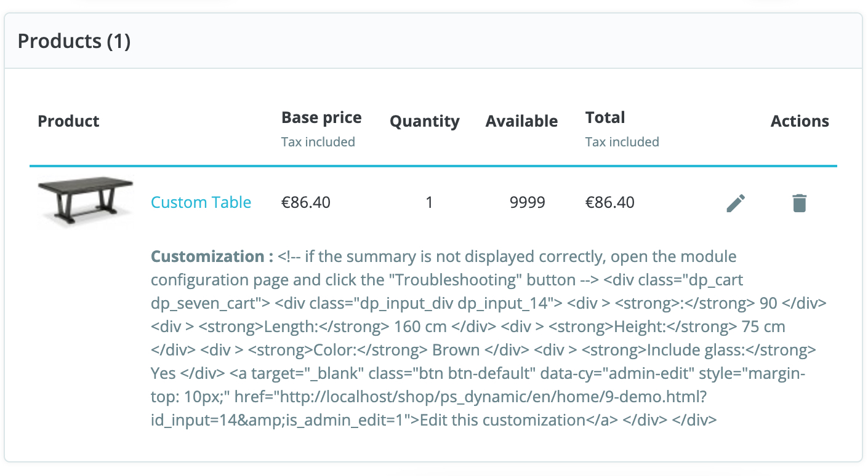
Task: Click the Total column header
Action: point(605,117)
